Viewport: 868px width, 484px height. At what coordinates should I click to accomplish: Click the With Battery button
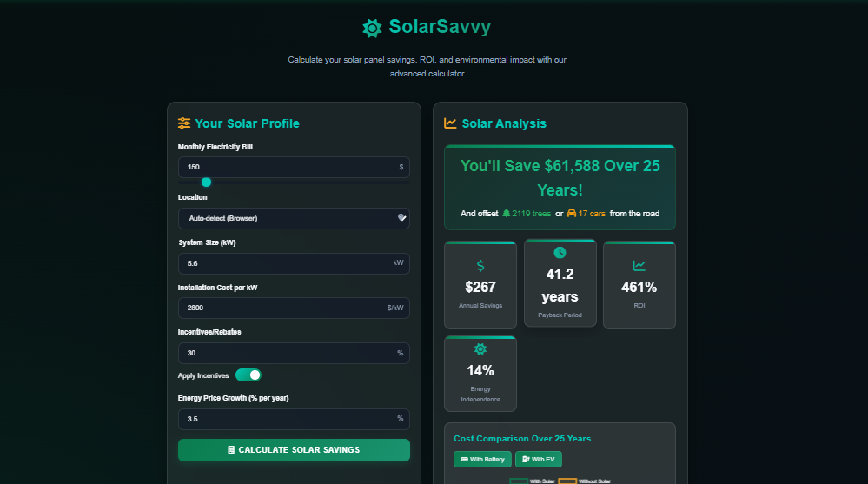point(483,459)
